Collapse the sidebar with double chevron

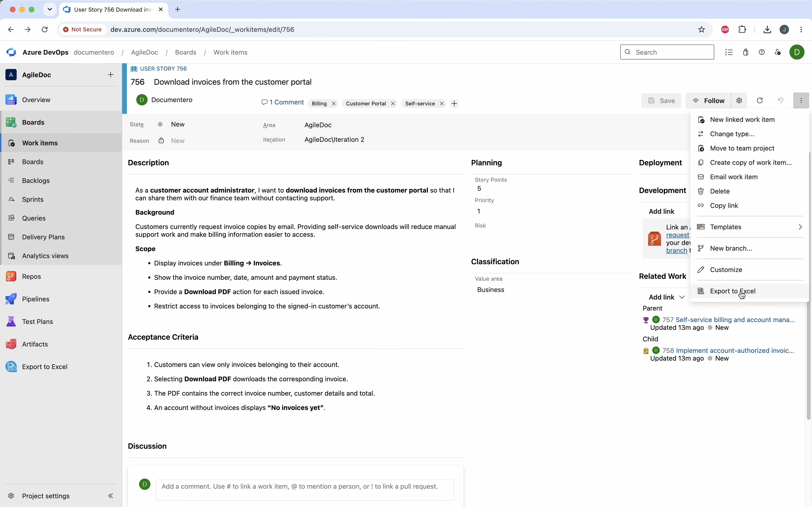click(111, 496)
